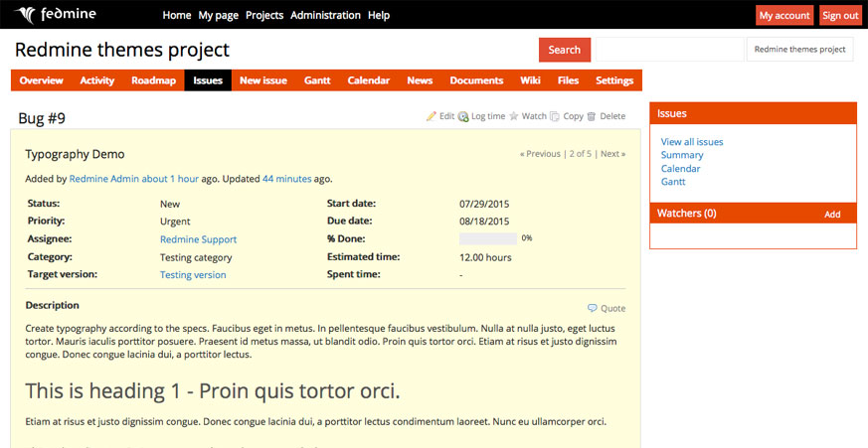Click the red Search button
Screen dimensions: 868x448
click(x=565, y=50)
